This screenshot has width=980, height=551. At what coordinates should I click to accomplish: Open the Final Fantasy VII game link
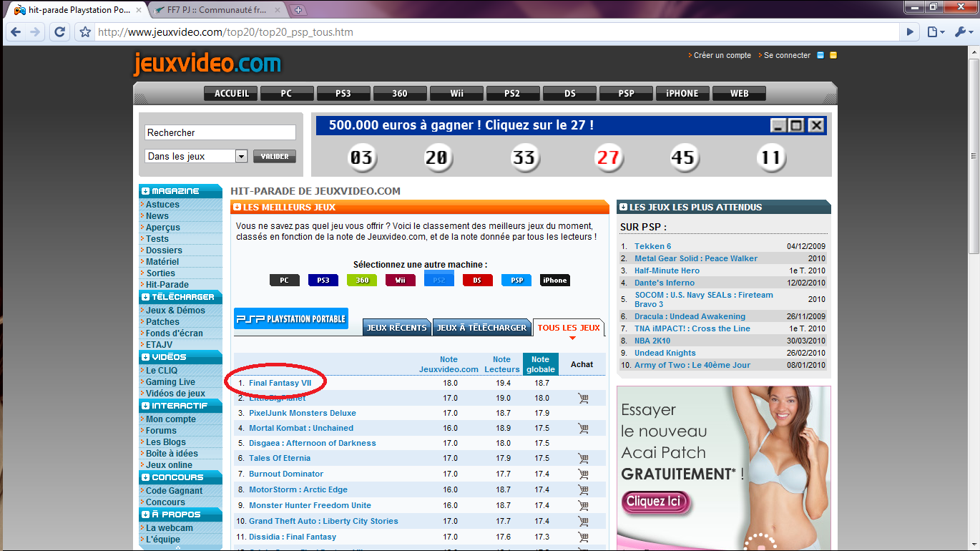click(280, 383)
